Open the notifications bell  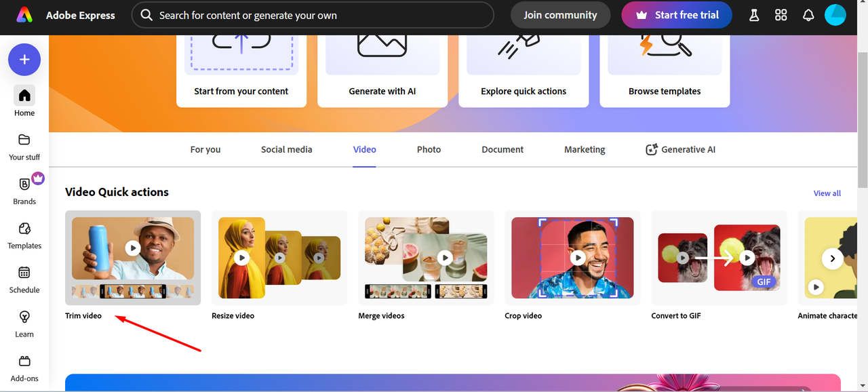point(808,15)
